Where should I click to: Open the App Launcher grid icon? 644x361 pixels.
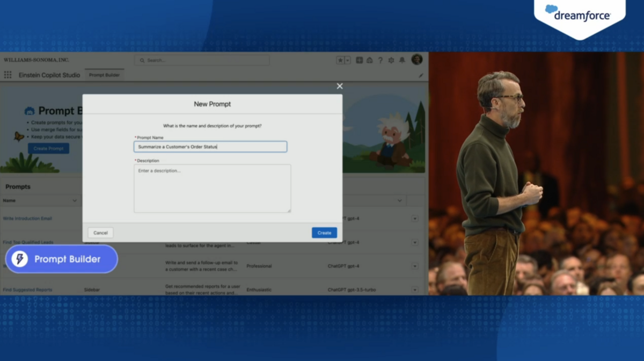pos(8,75)
